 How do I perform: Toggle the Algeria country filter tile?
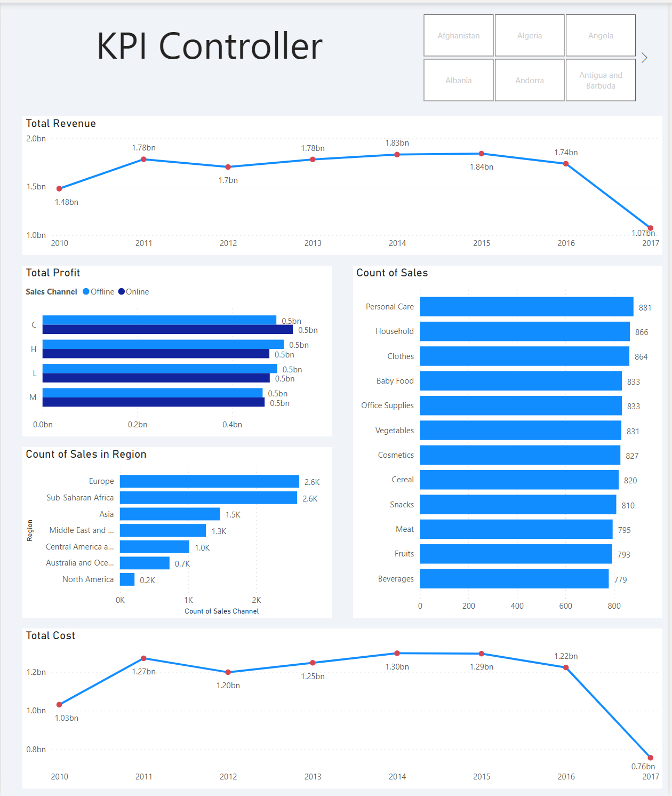click(x=529, y=36)
